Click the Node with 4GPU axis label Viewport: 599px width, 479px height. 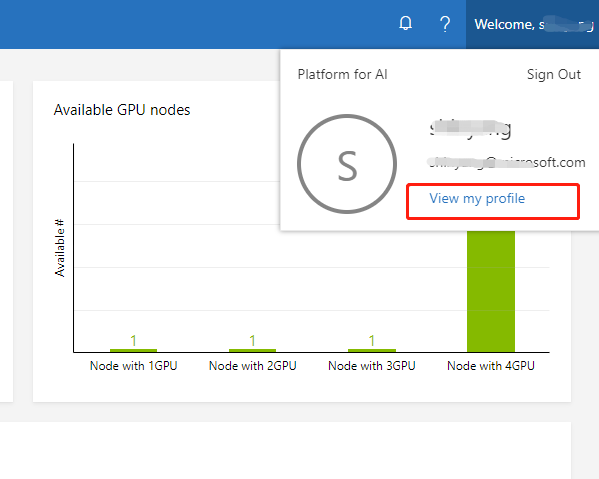click(491, 366)
